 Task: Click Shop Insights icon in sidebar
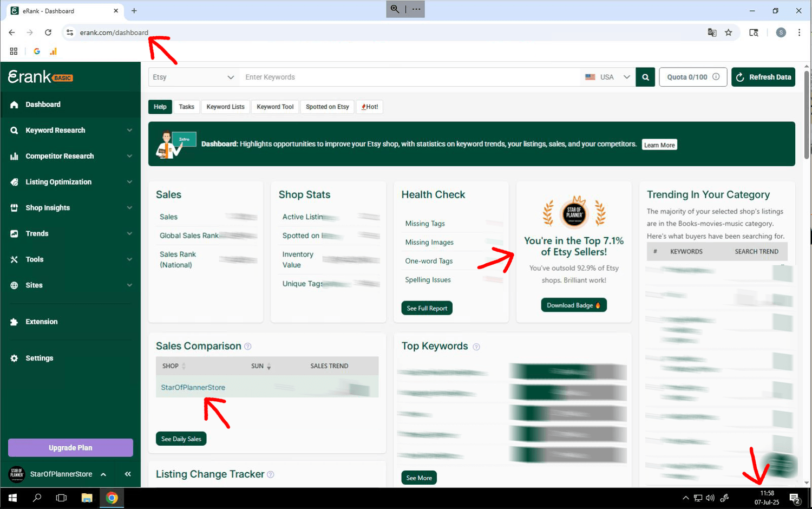point(14,208)
